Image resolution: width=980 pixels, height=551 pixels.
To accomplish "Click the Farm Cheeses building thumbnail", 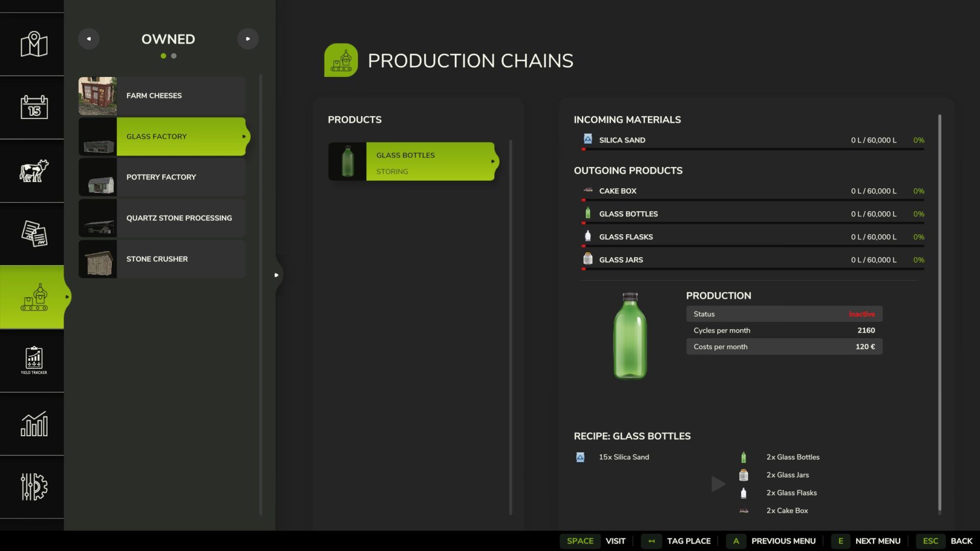I will 97,96.
